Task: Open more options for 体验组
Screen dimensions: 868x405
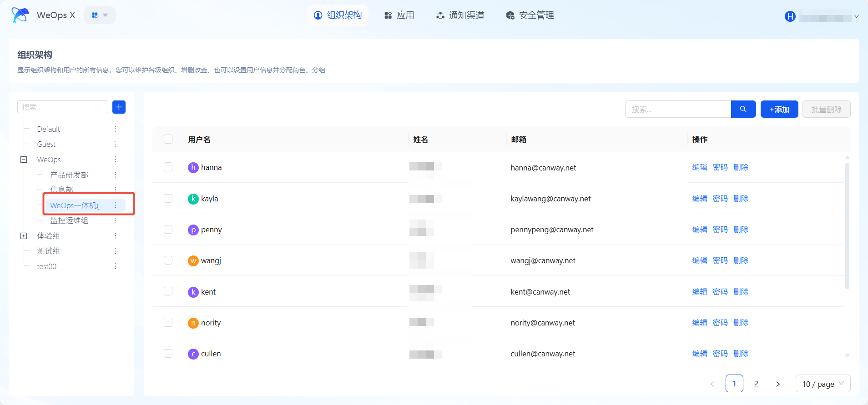Action: coord(115,236)
